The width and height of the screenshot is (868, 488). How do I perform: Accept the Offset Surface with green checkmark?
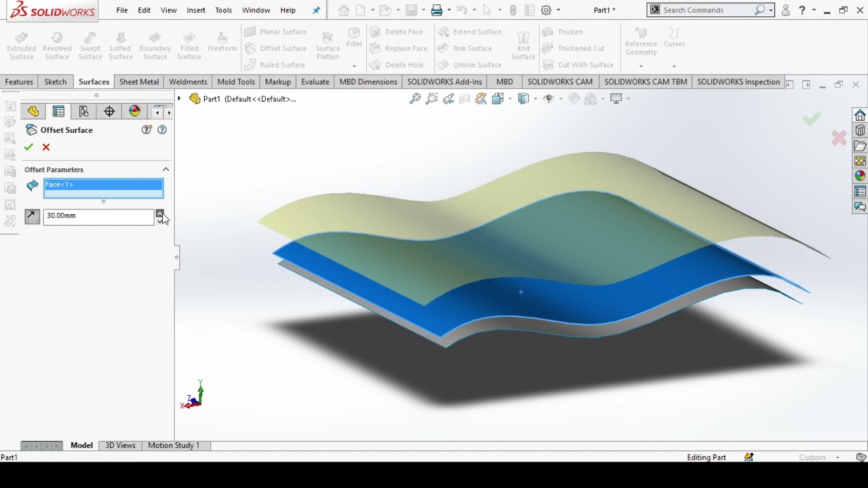(28, 147)
